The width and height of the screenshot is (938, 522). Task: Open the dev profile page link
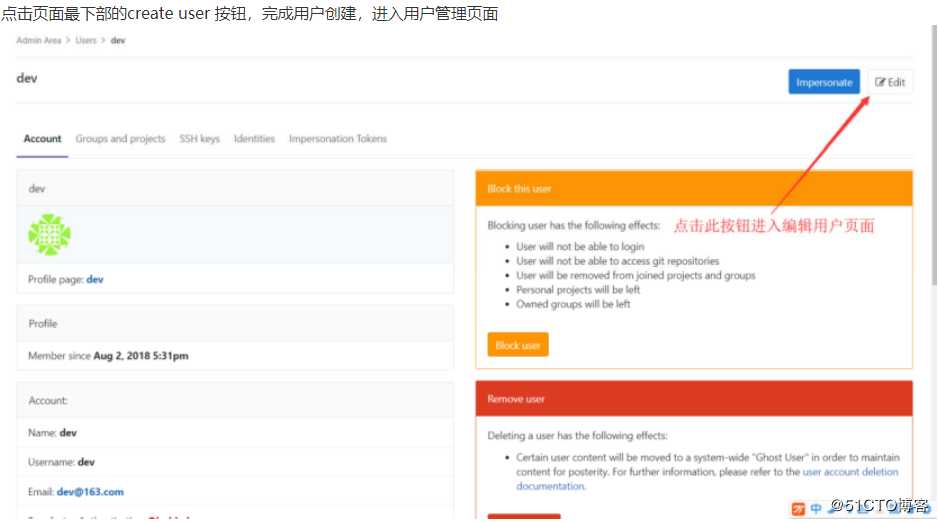95,279
